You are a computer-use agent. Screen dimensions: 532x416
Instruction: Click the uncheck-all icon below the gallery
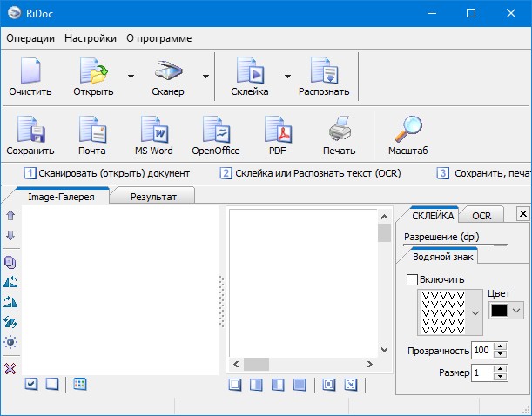click(x=51, y=384)
